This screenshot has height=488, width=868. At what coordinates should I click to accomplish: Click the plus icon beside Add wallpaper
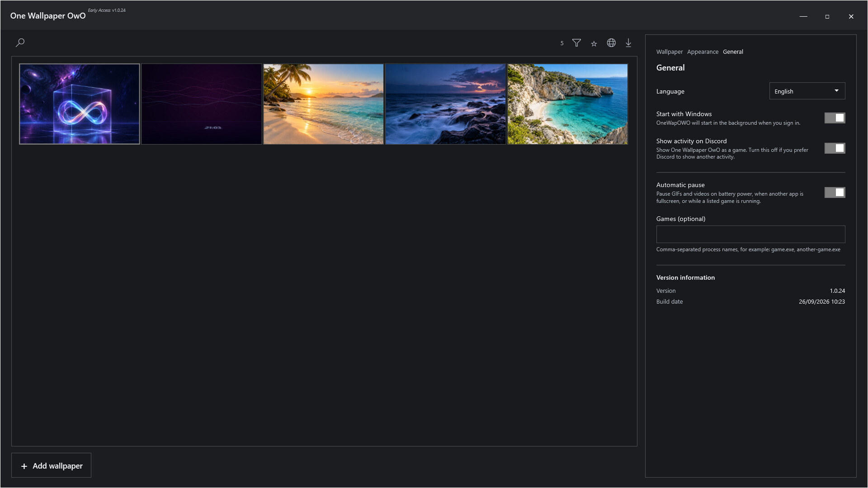(24, 466)
